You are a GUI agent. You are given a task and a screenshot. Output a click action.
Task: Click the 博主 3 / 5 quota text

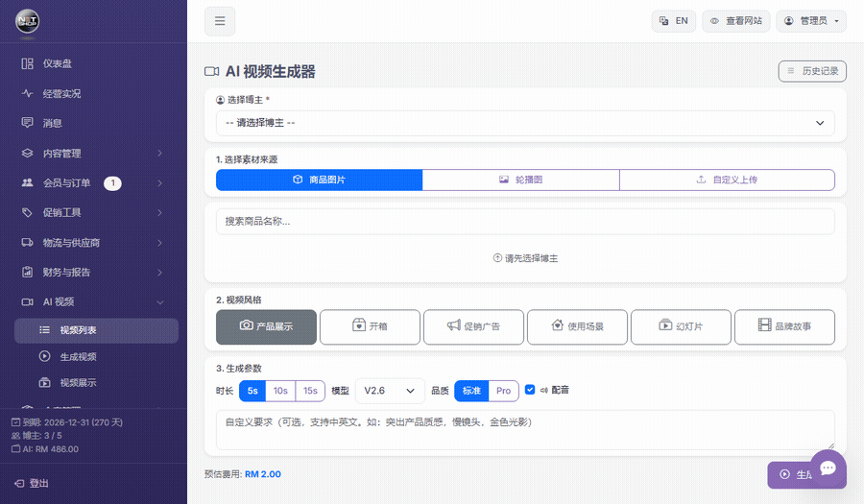point(36,436)
